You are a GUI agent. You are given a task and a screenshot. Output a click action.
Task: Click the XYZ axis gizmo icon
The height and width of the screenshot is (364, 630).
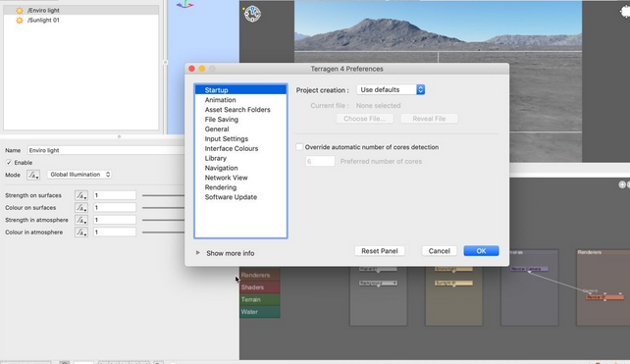click(184, 5)
